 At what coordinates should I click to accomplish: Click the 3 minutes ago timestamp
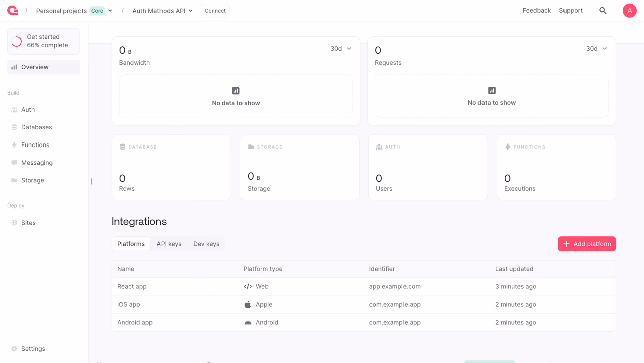[x=516, y=287]
